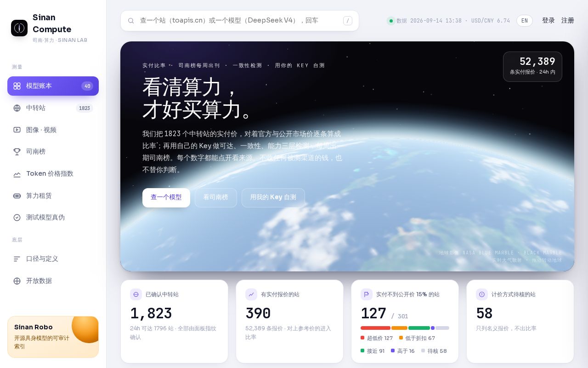Click the Sinan Compute compass logo

[x=19, y=28]
